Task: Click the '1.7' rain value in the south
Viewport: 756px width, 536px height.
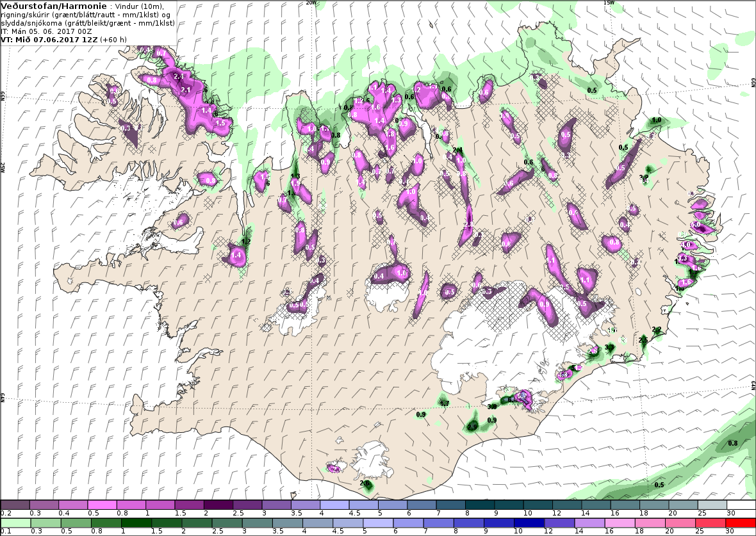Action: click(445, 403)
